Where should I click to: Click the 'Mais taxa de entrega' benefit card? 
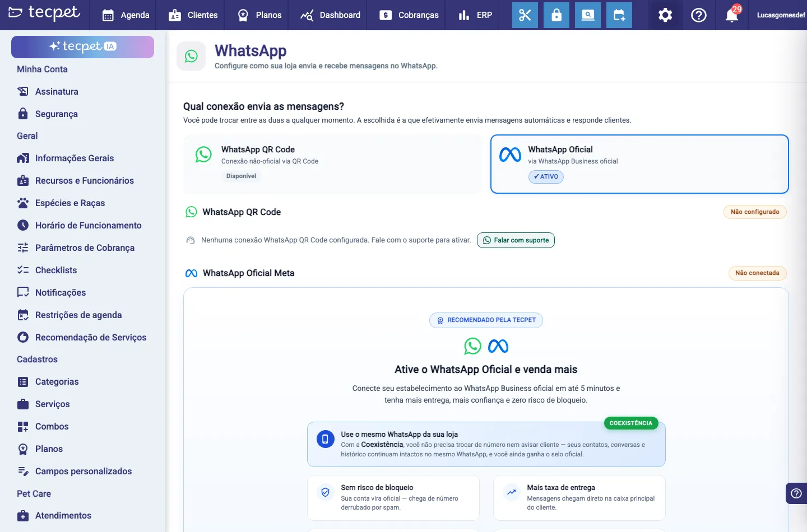579,498
